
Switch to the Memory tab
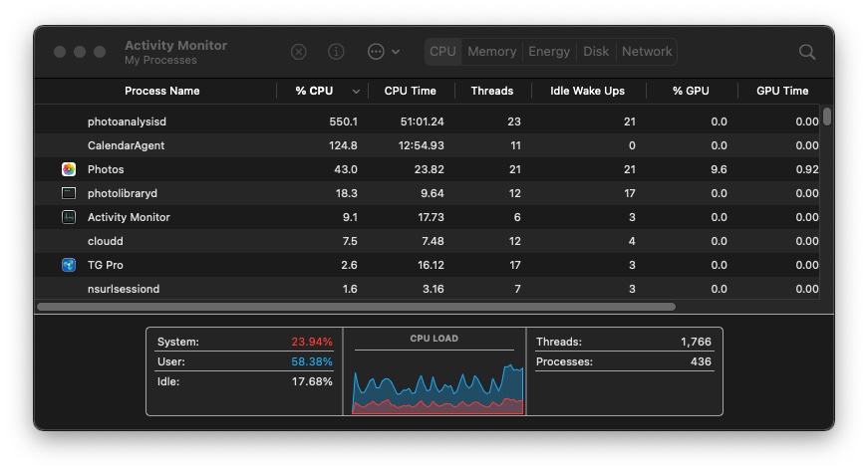pos(491,52)
